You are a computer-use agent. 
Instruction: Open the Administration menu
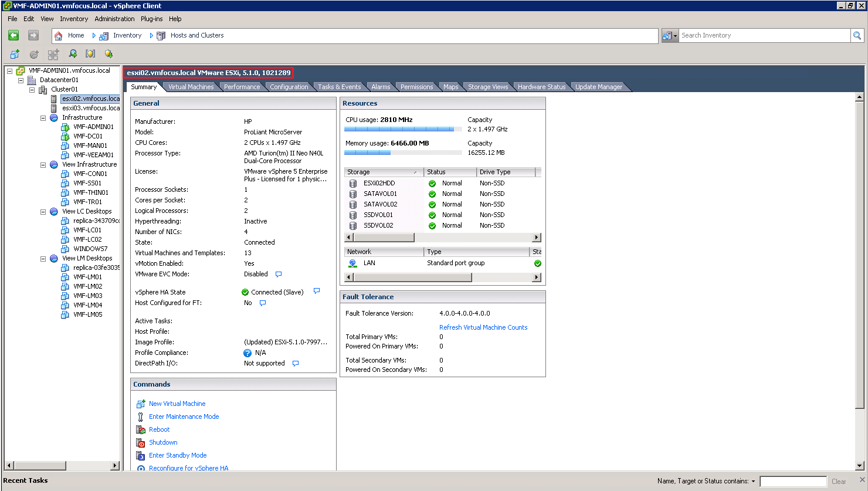[x=114, y=19]
